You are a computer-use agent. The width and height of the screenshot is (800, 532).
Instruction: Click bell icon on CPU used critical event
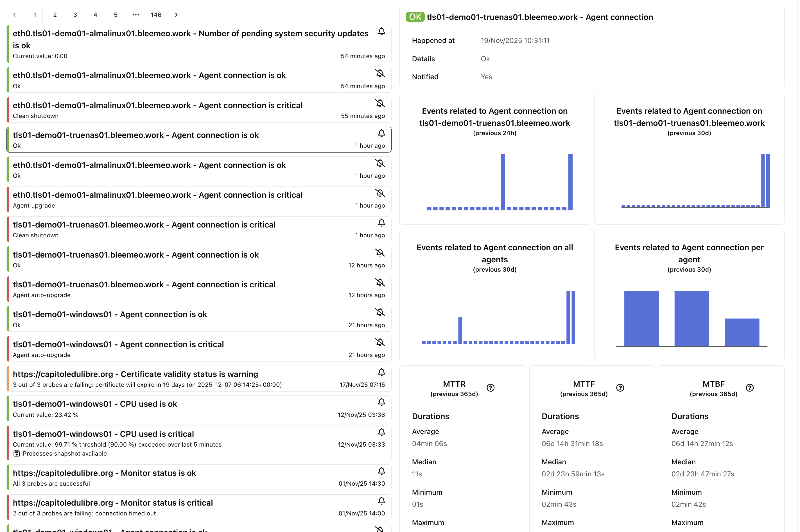point(381,432)
